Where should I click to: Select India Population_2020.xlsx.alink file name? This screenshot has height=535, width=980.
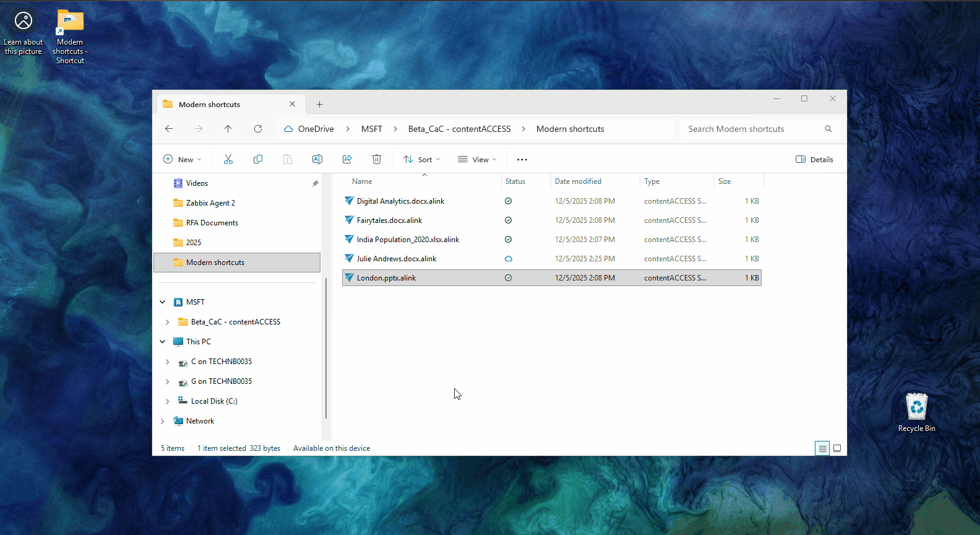coord(408,239)
